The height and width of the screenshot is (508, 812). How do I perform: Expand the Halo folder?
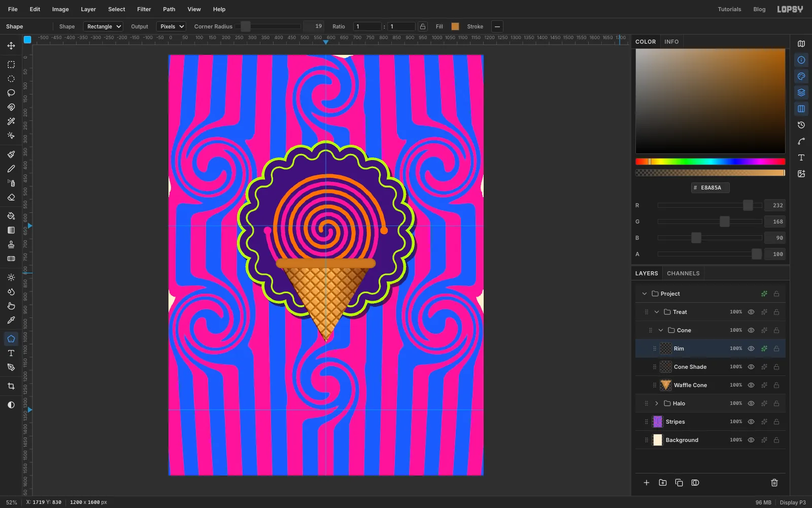coord(657,403)
